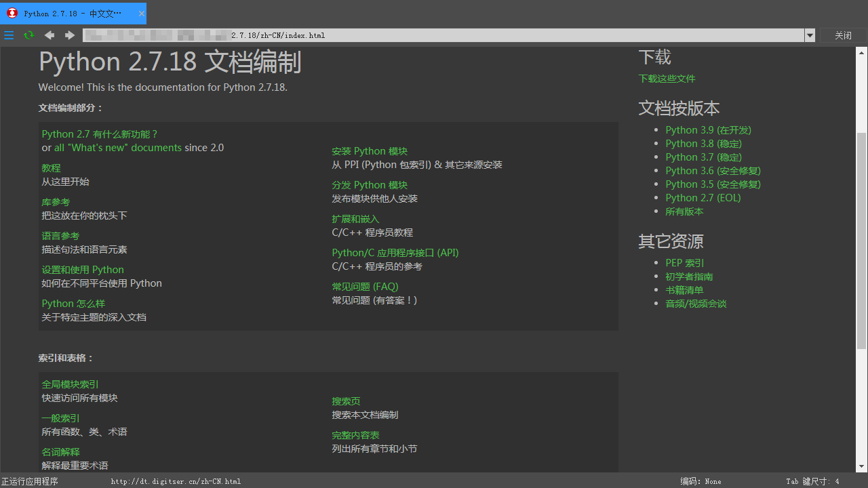Reload the page using the refresh icon
This screenshot has height=488, width=868.
pyautogui.click(x=28, y=35)
